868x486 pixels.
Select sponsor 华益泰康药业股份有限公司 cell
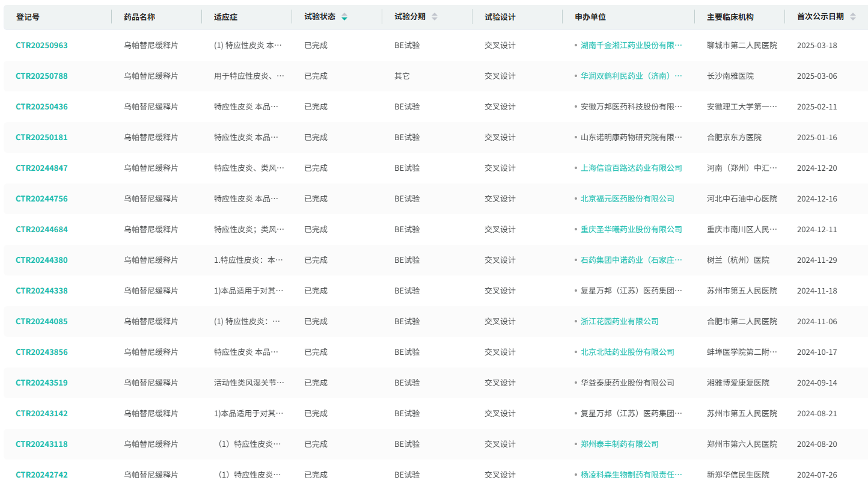(x=628, y=383)
